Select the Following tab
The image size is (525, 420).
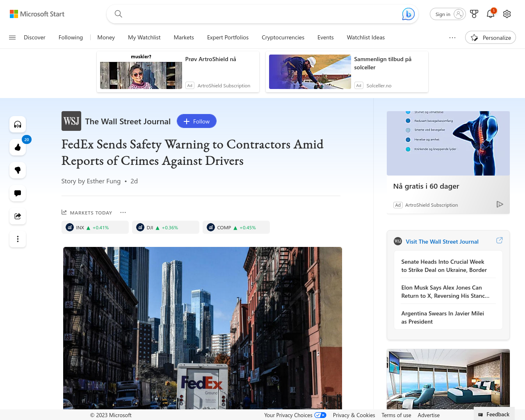[x=71, y=37]
